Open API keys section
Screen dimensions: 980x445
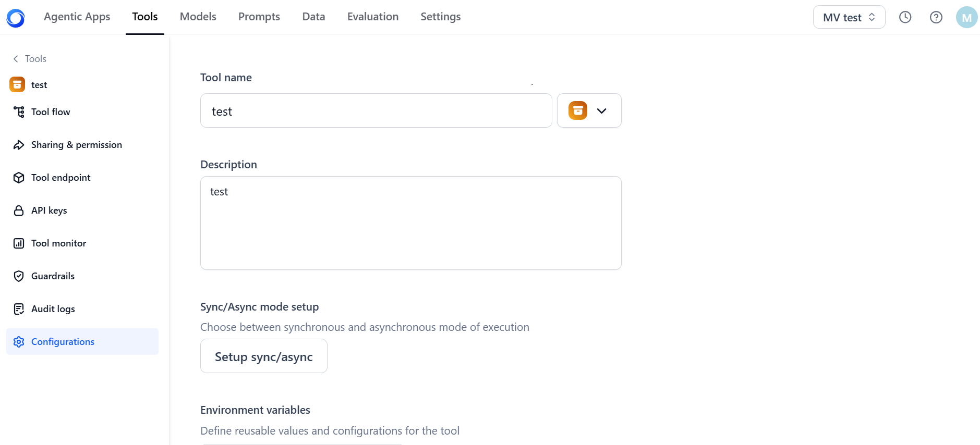pos(49,211)
